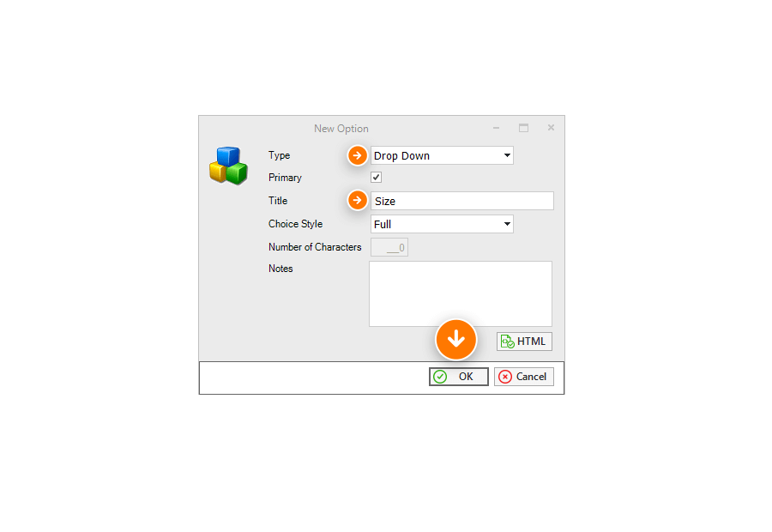The height and width of the screenshot is (532, 772).
Task: Click inside the Notes text area
Action: point(461,293)
